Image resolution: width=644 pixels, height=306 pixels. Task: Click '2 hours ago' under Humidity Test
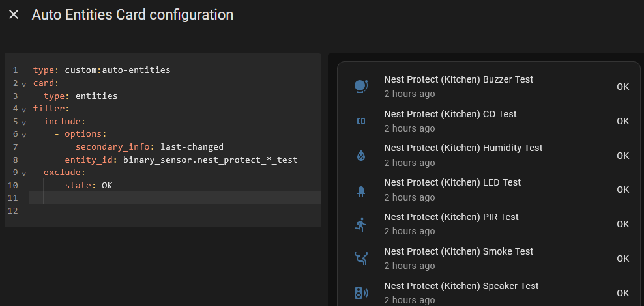409,163
